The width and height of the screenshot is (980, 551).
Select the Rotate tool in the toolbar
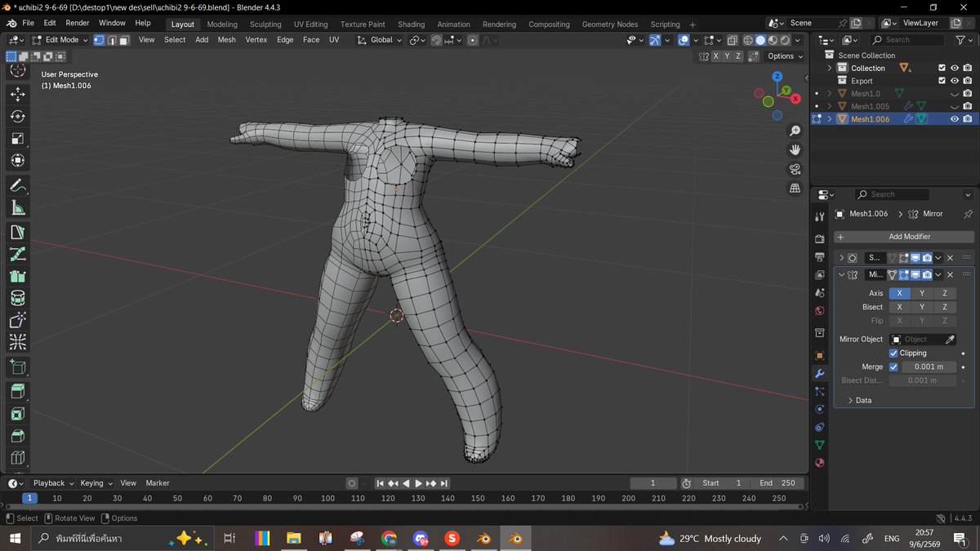(x=18, y=117)
